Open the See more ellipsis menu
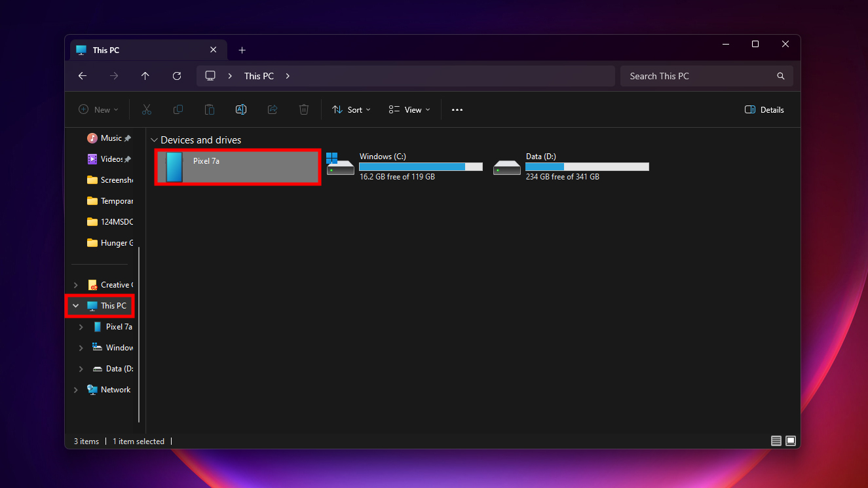The image size is (868, 488). point(457,110)
